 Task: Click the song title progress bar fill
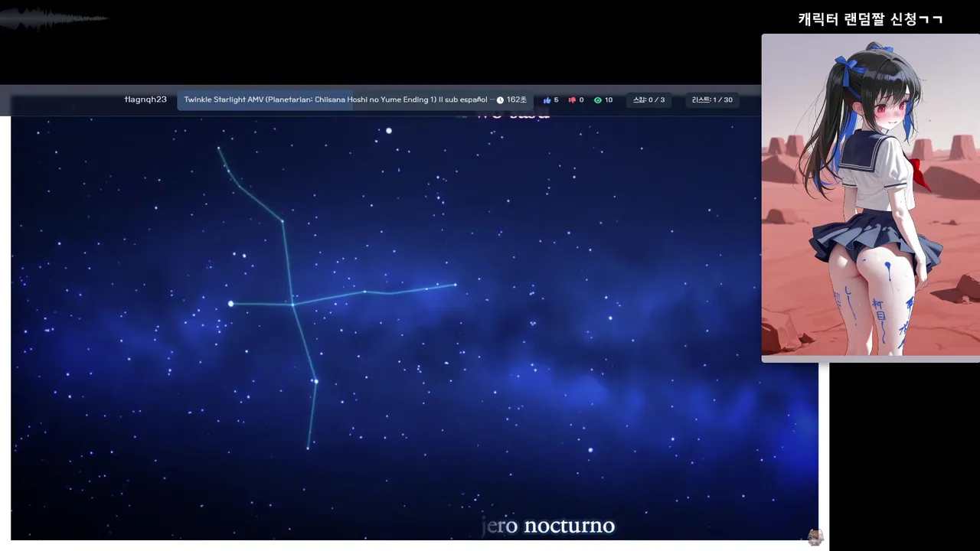tap(265, 100)
